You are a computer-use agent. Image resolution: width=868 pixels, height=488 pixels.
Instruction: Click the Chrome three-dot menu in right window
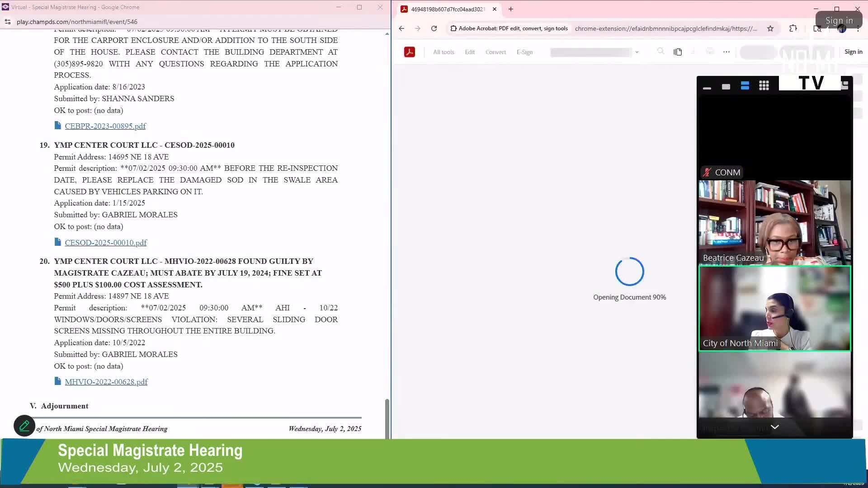(x=858, y=29)
